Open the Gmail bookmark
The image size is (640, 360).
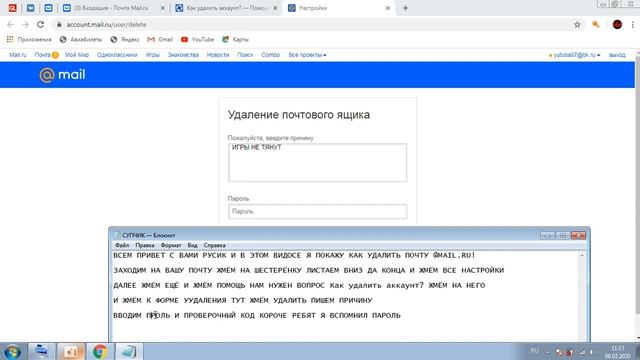point(160,40)
